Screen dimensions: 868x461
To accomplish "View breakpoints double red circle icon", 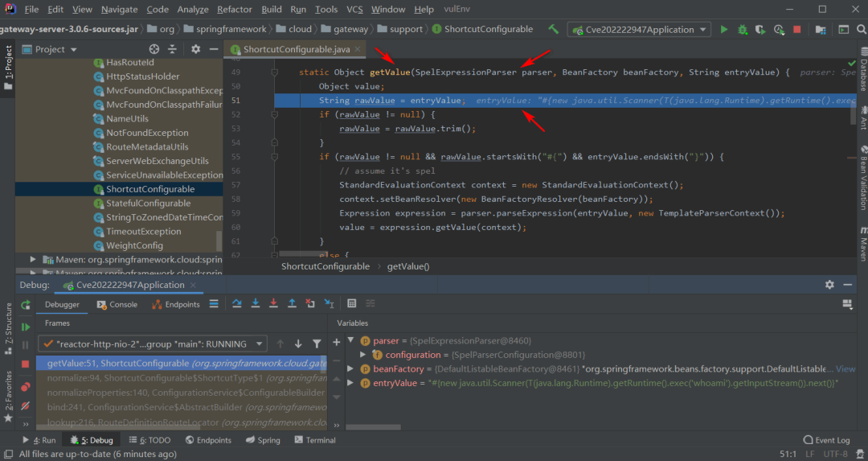I will (26, 387).
